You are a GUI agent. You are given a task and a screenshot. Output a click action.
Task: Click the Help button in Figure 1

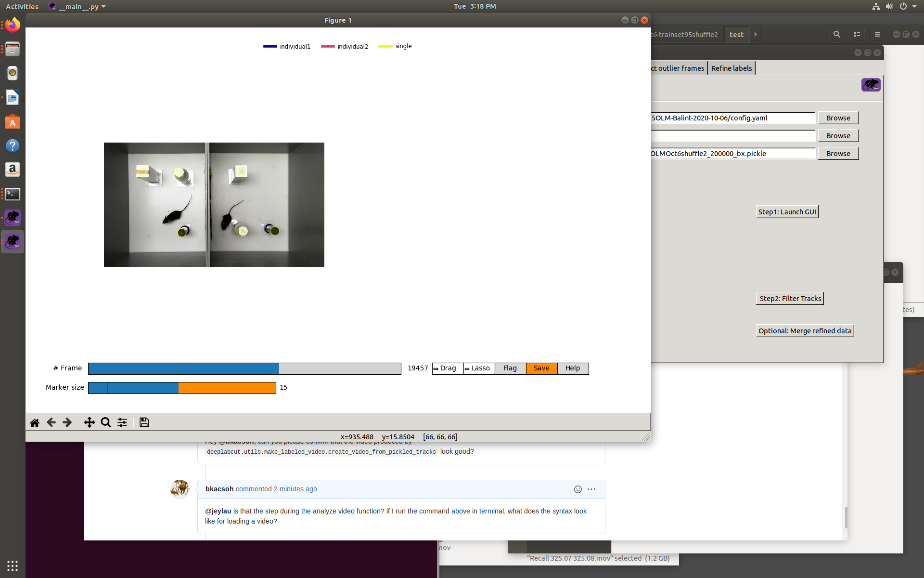pyautogui.click(x=573, y=368)
